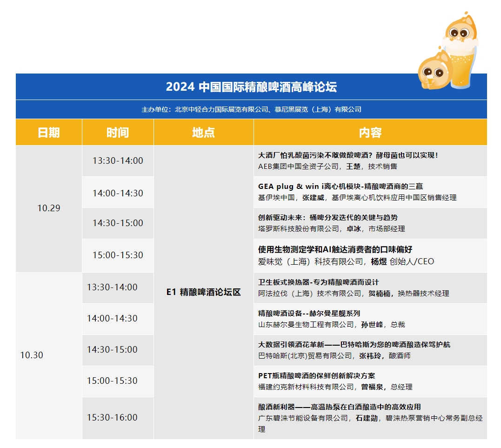The image size is (501, 448).
Task: Click the PET瓶精酿啤酒 session title
Action: click(316, 376)
